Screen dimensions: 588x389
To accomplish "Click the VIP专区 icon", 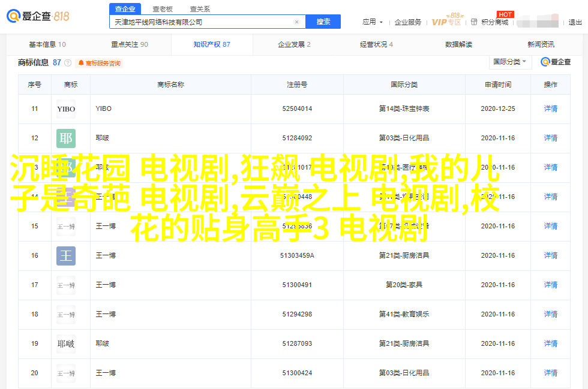I will point(446,22).
